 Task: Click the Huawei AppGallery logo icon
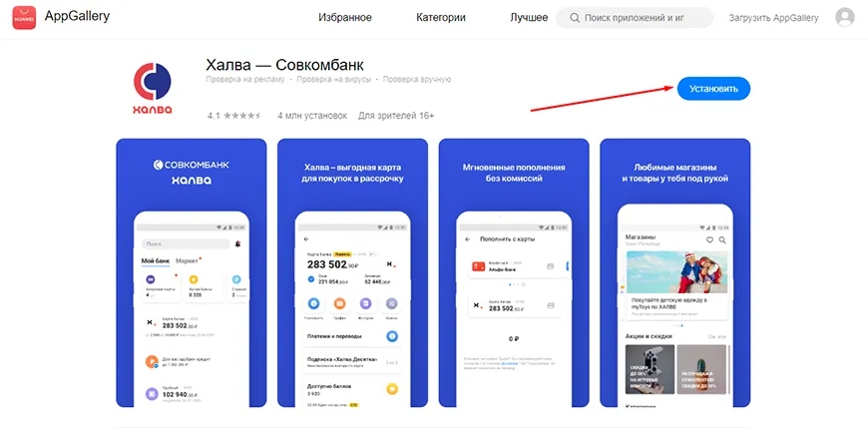(x=24, y=18)
